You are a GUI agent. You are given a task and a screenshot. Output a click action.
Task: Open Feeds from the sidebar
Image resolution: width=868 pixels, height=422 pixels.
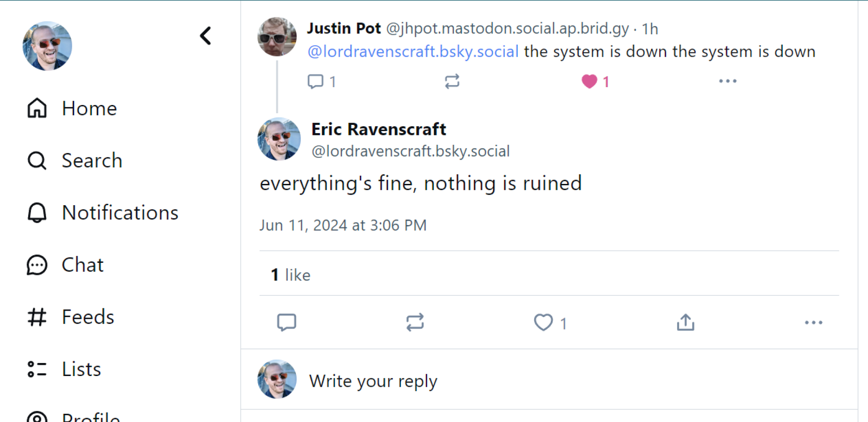pyautogui.click(x=87, y=317)
